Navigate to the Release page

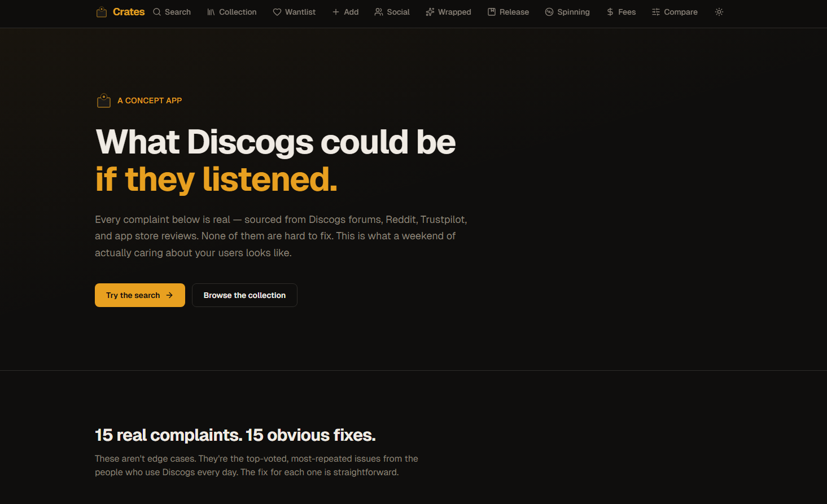tap(508, 12)
